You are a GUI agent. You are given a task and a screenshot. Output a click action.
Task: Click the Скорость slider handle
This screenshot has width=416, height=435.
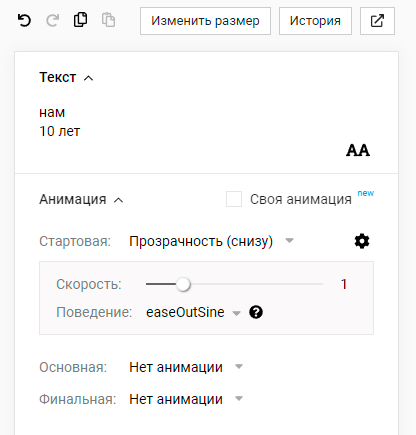pyautogui.click(x=183, y=284)
